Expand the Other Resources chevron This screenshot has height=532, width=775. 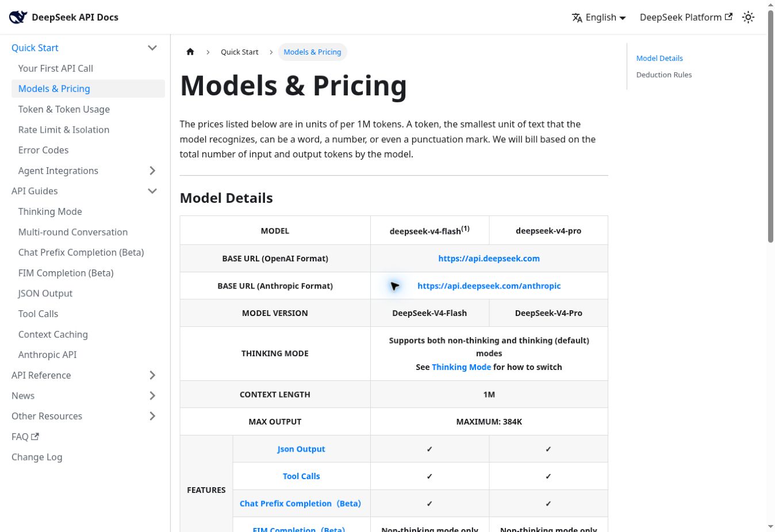tap(152, 416)
